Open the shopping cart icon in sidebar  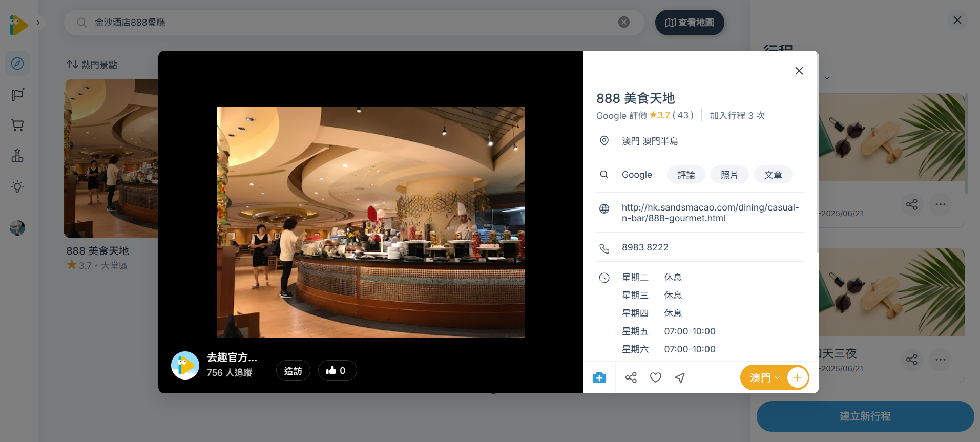point(17,125)
